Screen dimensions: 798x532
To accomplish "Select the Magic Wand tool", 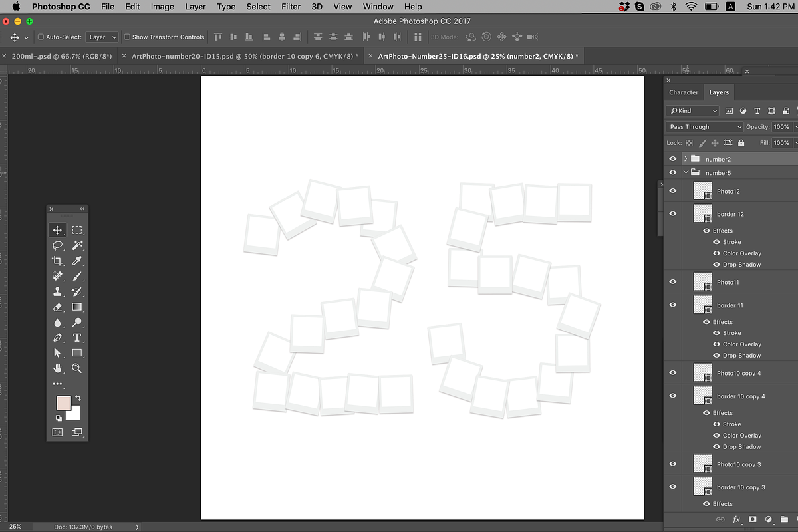I will [77, 245].
